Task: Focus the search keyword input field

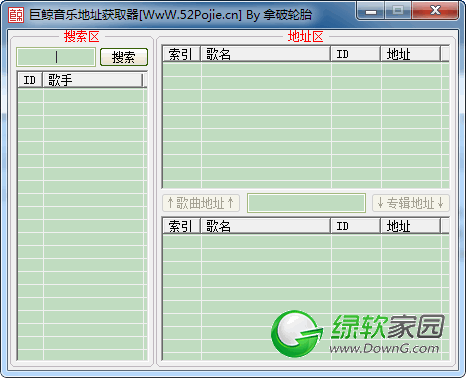Action: click(56, 57)
